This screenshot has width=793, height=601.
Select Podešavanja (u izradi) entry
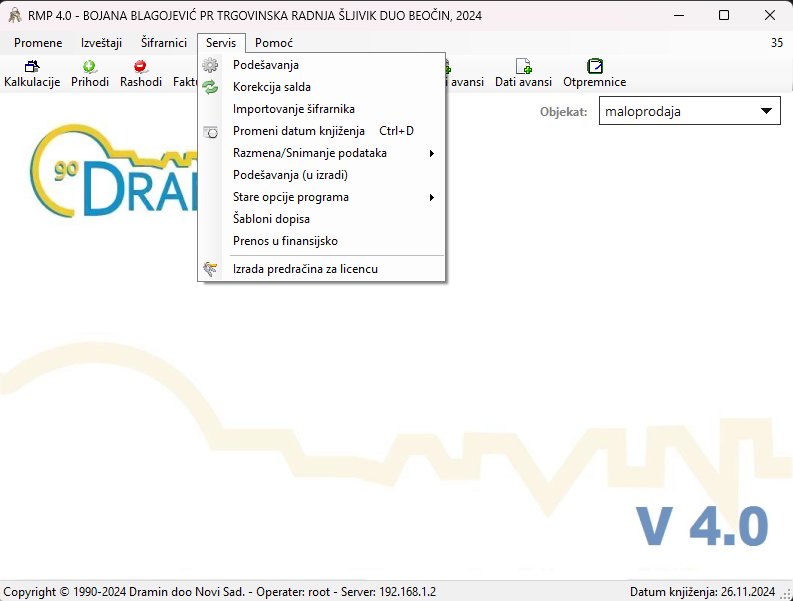point(322,175)
